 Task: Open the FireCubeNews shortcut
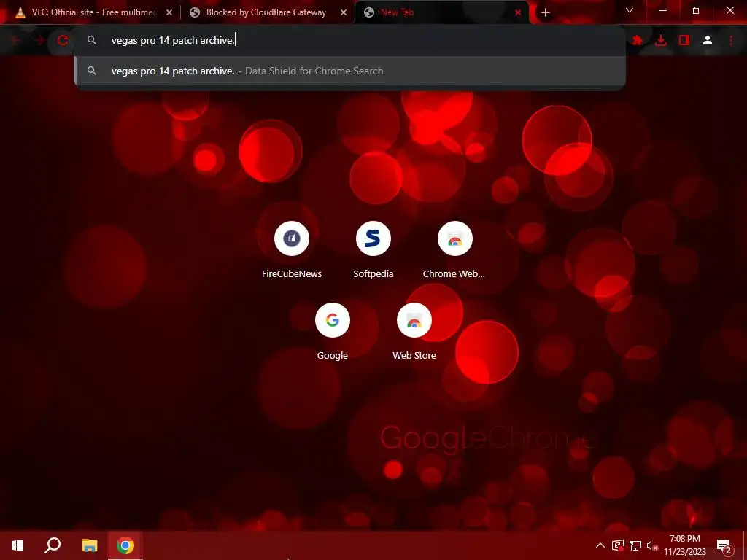tap(292, 249)
